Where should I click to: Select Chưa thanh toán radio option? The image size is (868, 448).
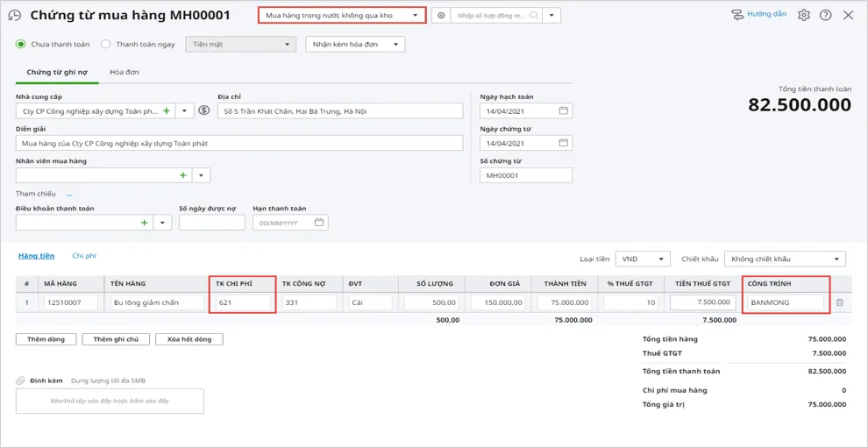21,45
